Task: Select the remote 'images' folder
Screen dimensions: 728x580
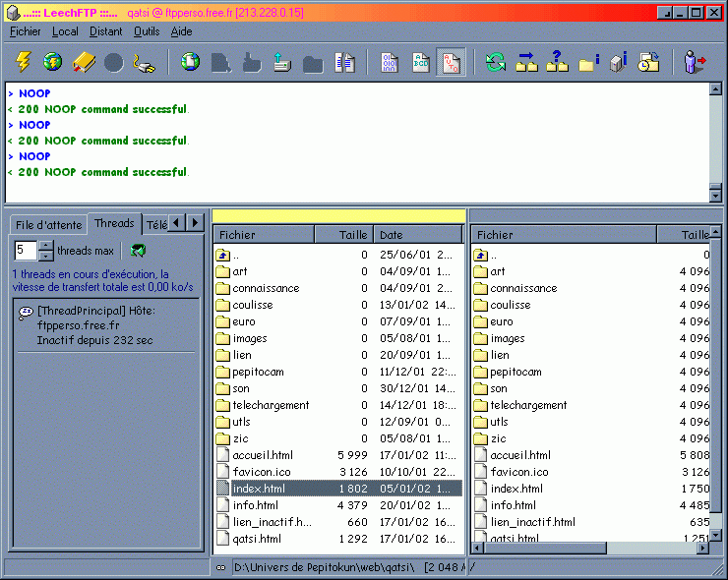Action: pos(500,338)
